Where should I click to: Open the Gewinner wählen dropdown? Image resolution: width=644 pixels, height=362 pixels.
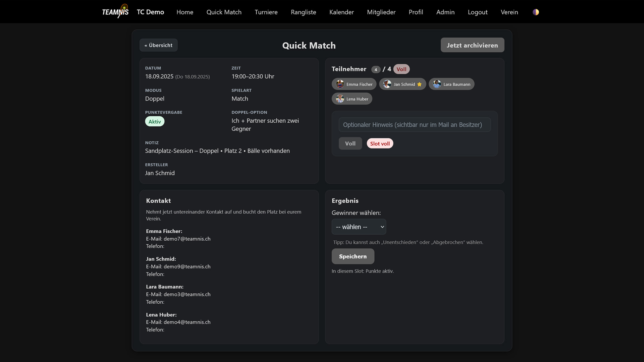pos(359,227)
